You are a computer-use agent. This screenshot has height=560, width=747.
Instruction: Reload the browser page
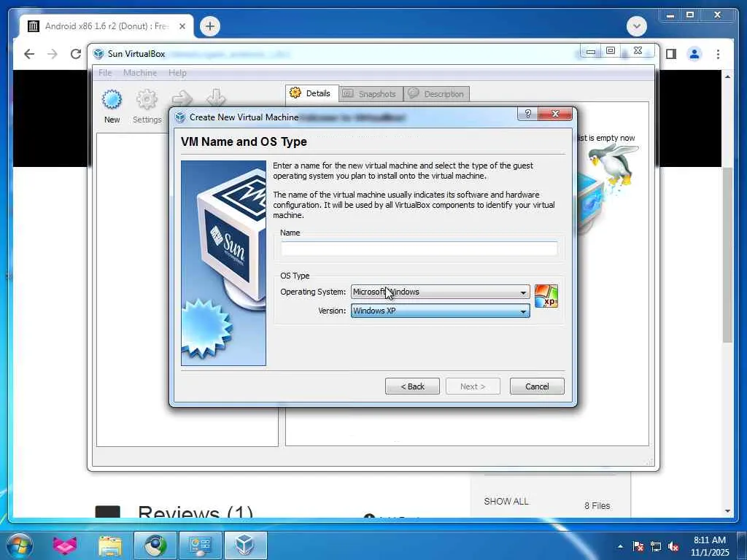tap(75, 54)
